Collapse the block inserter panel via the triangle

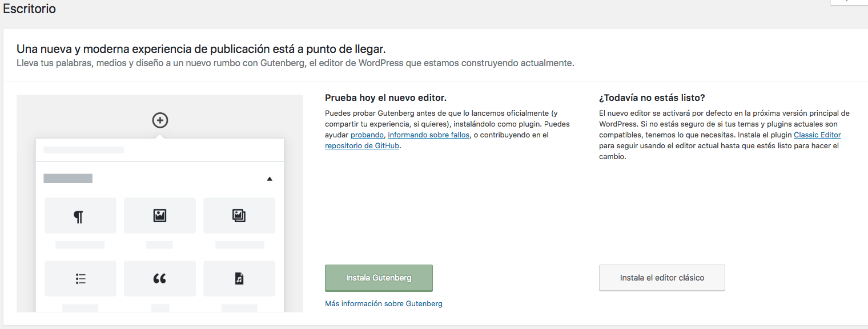[269, 178]
